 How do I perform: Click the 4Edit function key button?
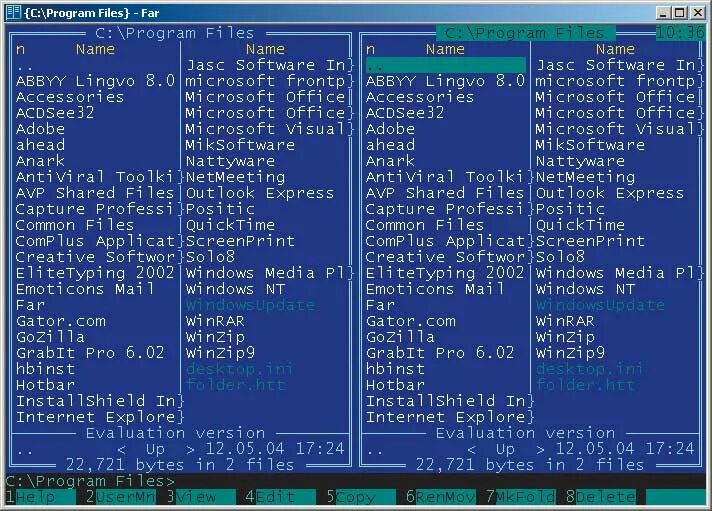click(280, 497)
